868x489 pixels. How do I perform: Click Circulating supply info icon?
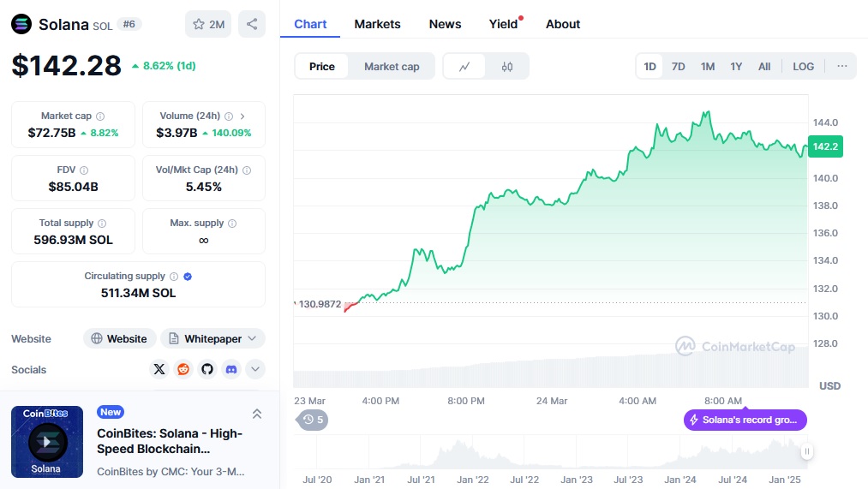[174, 277]
